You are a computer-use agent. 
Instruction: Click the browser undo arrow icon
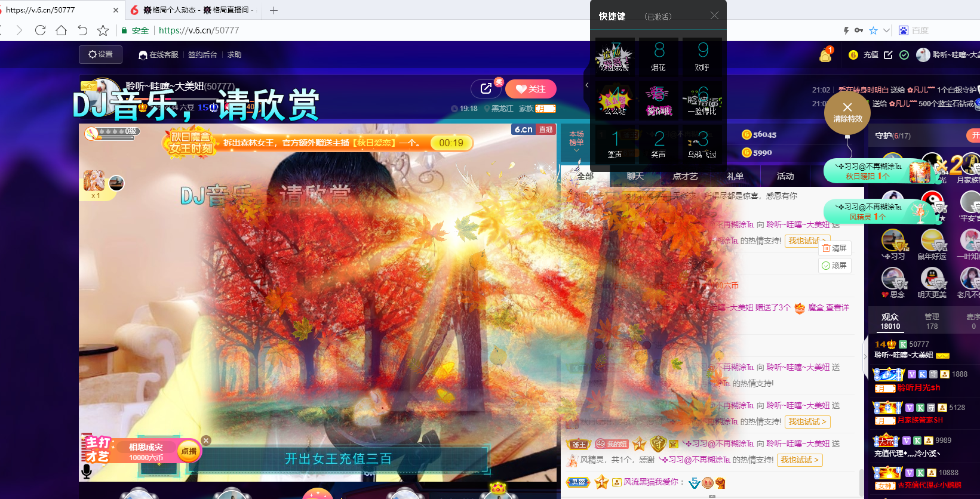pyautogui.click(x=82, y=30)
